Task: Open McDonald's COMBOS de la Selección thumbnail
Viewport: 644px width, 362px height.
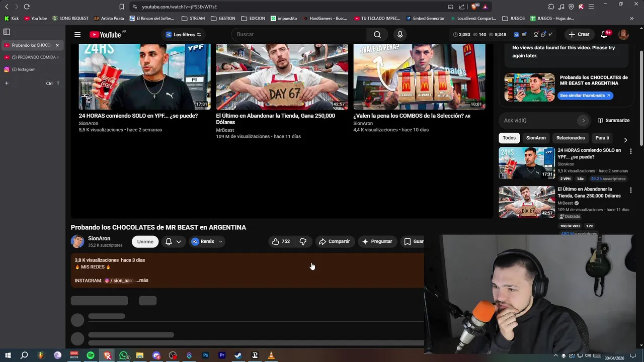Action: tap(419, 76)
